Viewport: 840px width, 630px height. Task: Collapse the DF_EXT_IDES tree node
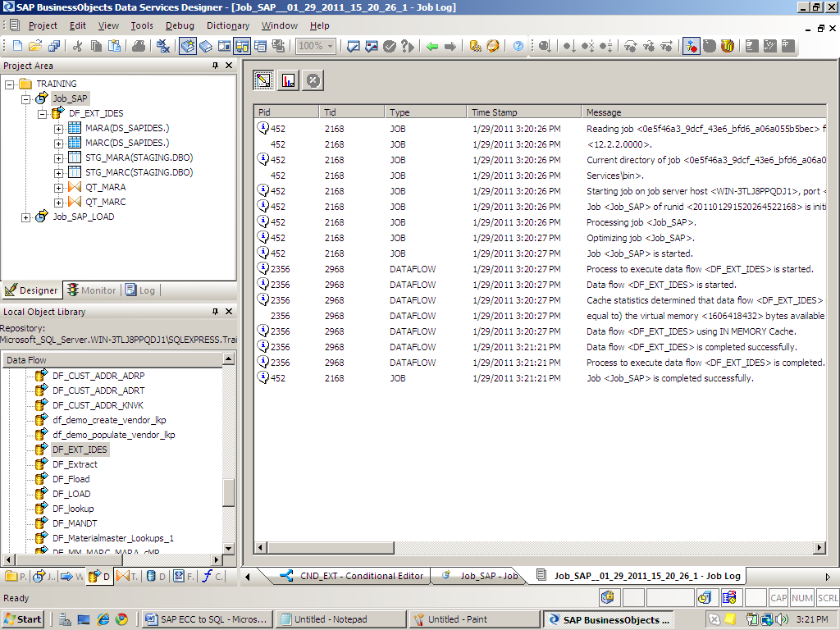point(43,113)
